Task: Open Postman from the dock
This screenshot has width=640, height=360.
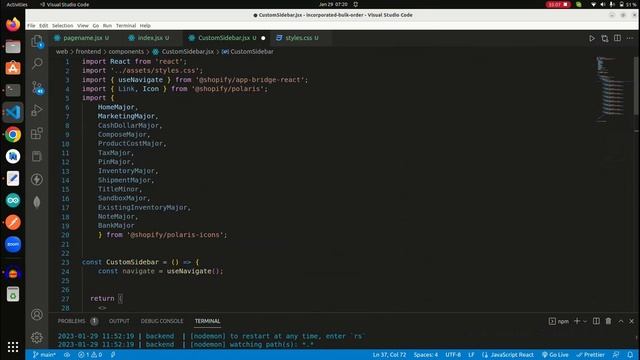Action: [x=13, y=222]
